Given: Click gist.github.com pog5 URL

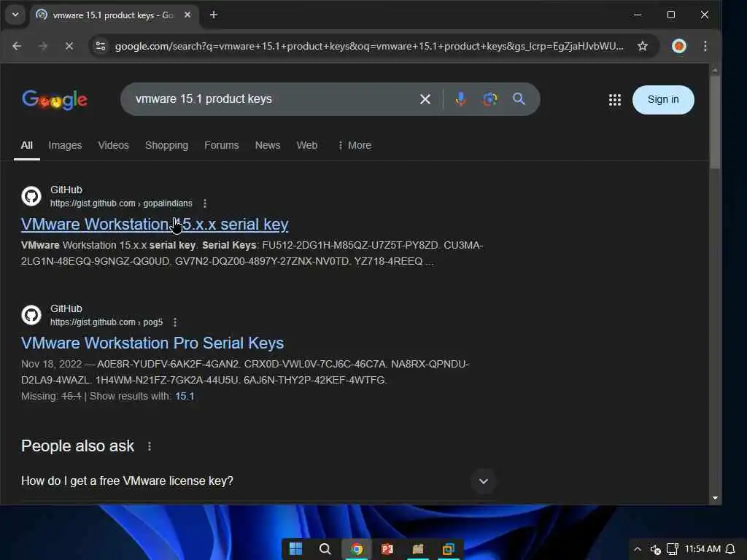Looking at the screenshot, I should (107, 322).
